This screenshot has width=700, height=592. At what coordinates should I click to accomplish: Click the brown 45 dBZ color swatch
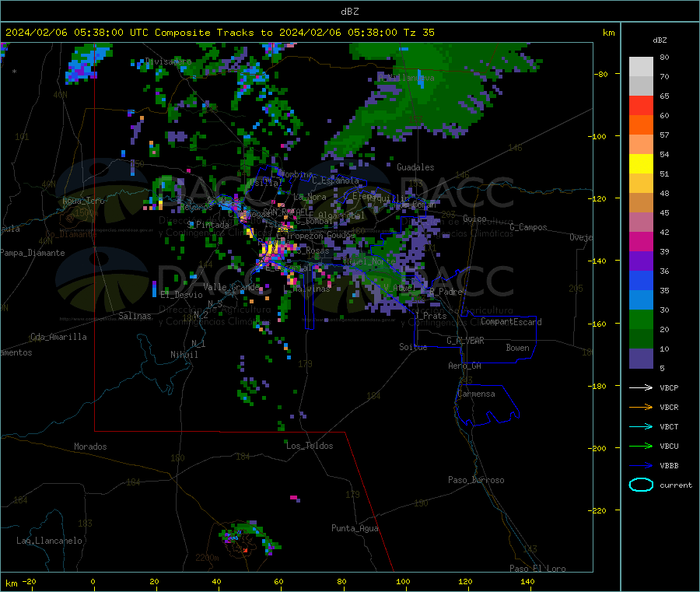[641, 203]
